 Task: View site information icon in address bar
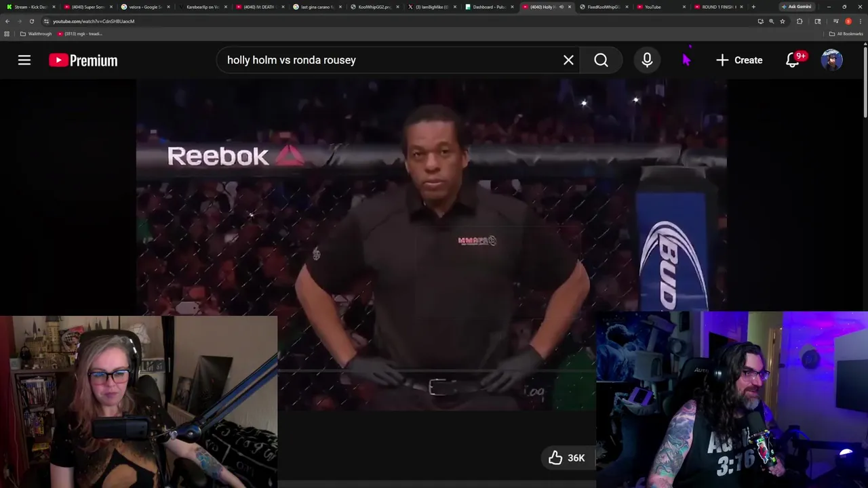click(x=46, y=21)
